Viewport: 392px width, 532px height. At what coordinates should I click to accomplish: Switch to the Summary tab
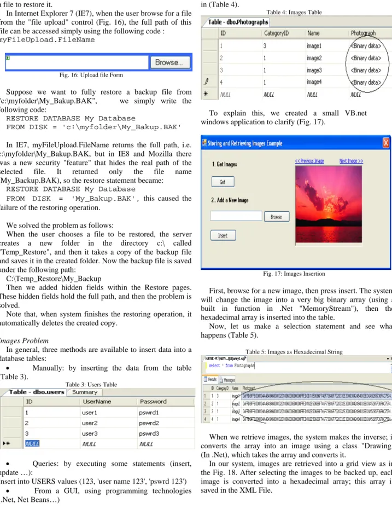point(85,392)
